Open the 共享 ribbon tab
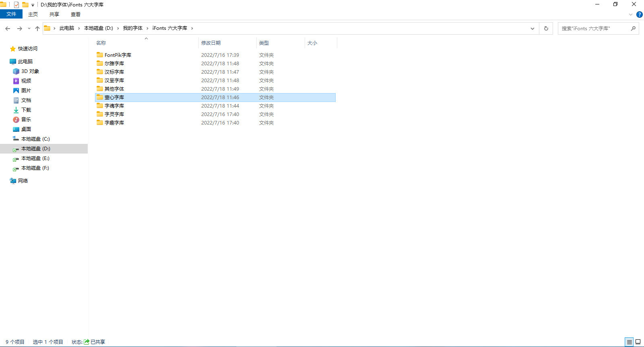Viewport: 644px width, 347px height. [x=54, y=15]
